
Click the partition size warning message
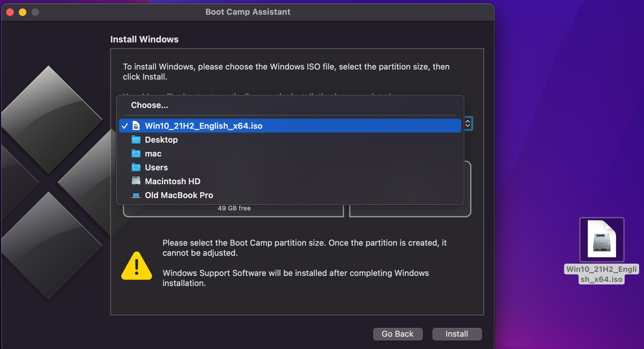[x=304, y=248]
